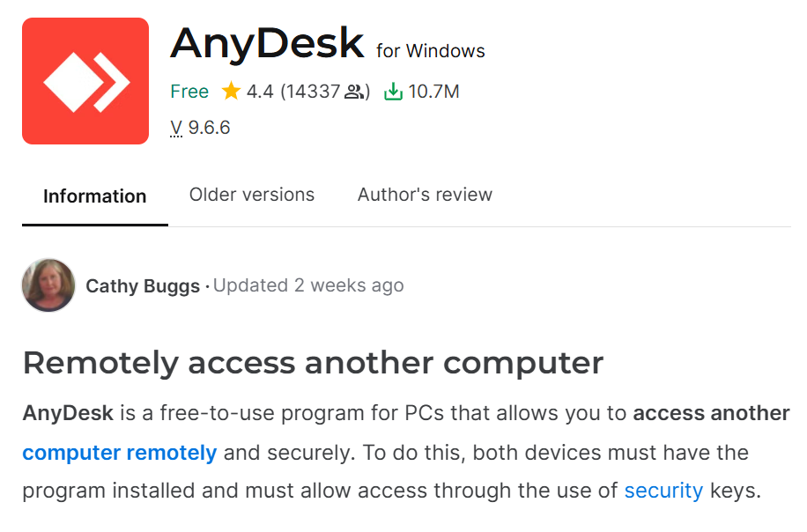Click the AnyDesk title heading
The width and height of the screenshot is (807, 532).
[267, 43]
